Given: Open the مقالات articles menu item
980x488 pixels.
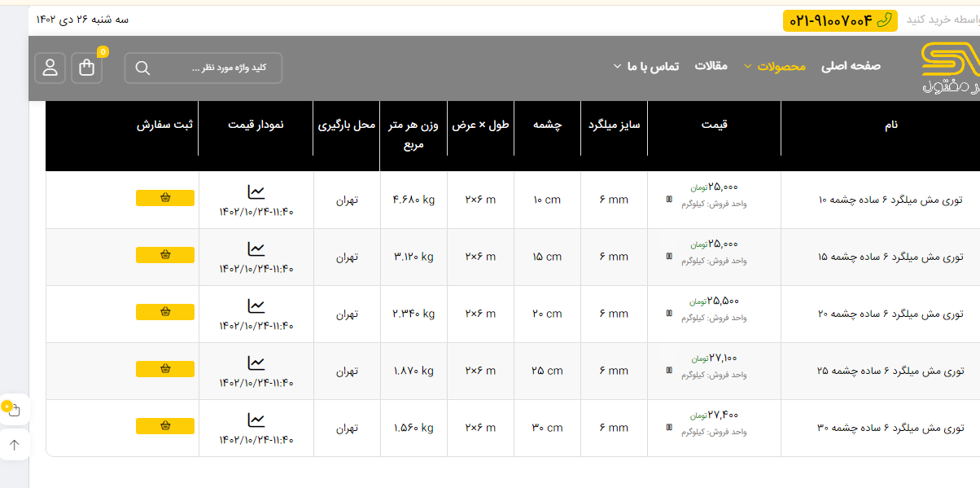Looking at the screenshot, I should 711,67.
